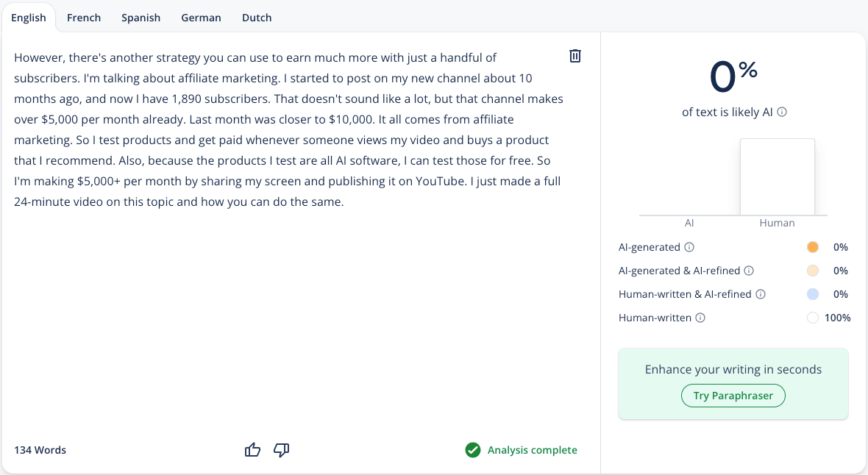This screenshot has height=475, width=868.
Task: Open info icon beside AI-generated & AI-refined
Action: click(749, 271)
